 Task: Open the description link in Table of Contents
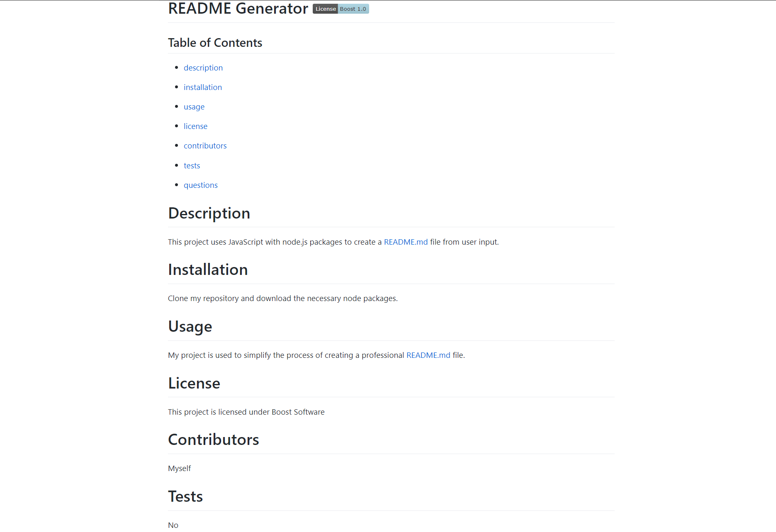[x=203, y=68]
